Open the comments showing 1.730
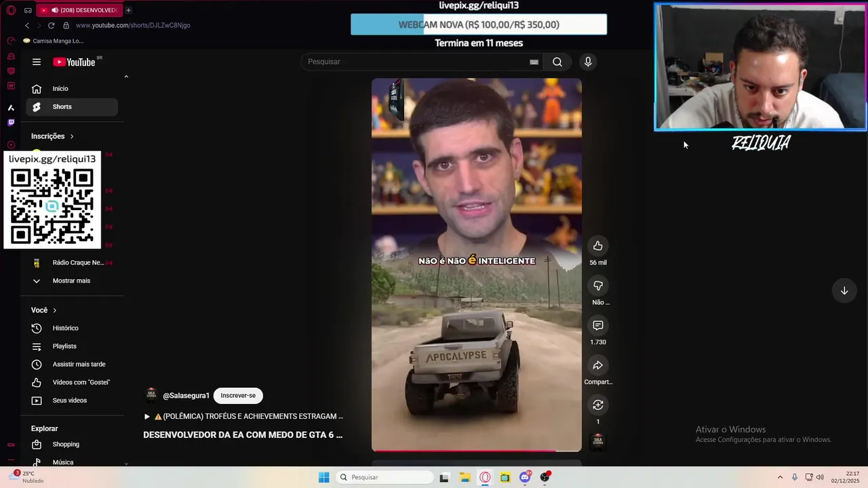Screen dimensions: 868x488 (x=597, y=325)
